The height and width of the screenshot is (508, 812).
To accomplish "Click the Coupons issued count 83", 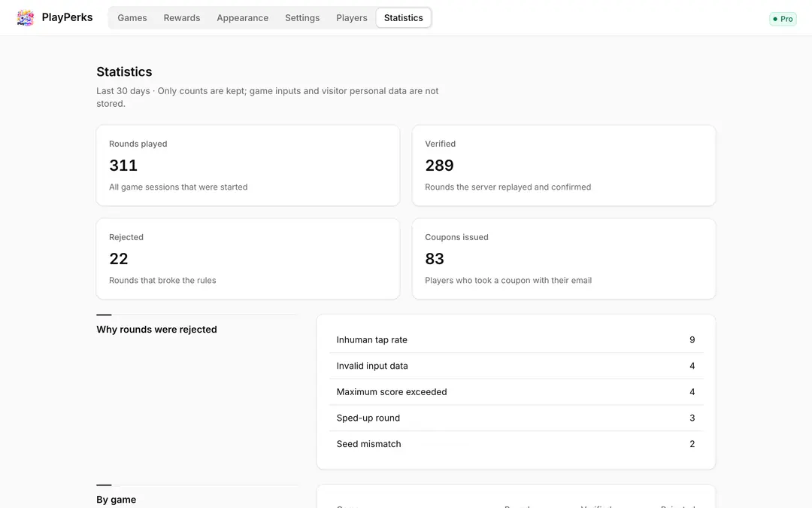I will [x=435, y=259].
